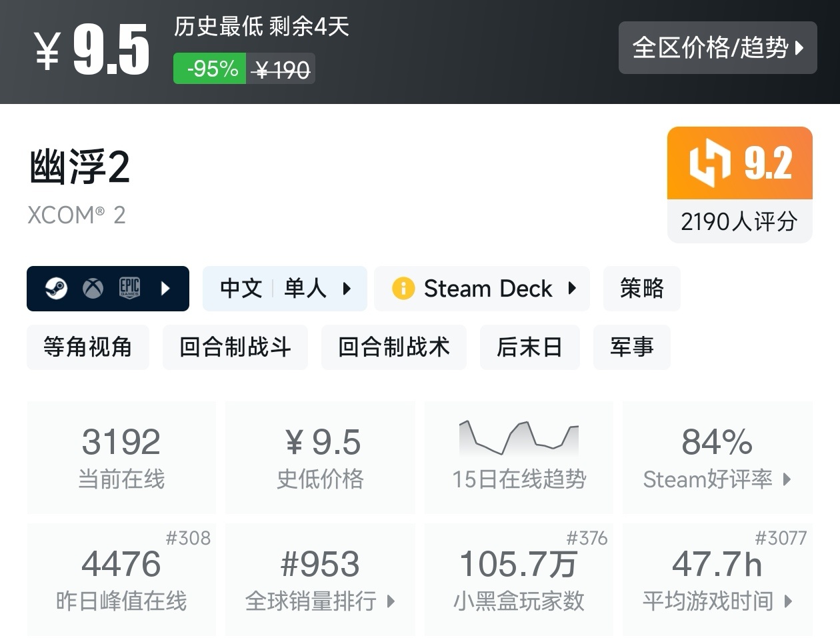
Task: Select the 军事 tag
Action: (x=631, y=347)
